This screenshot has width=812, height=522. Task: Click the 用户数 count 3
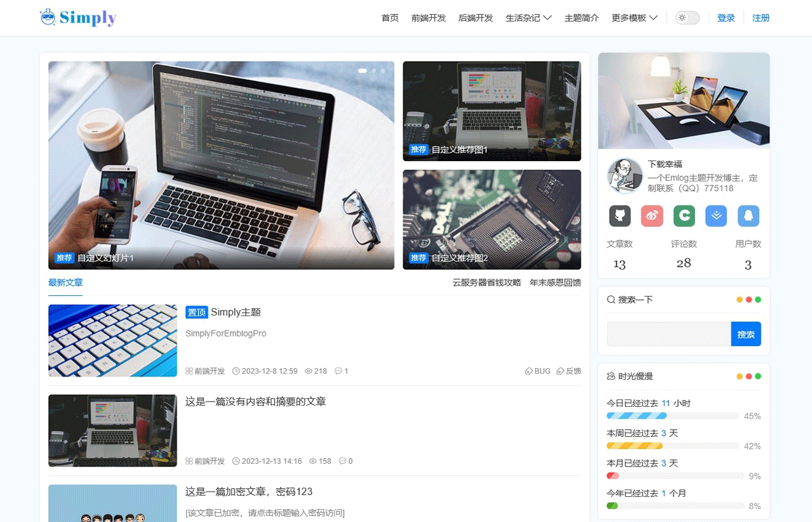click(748, 264)
